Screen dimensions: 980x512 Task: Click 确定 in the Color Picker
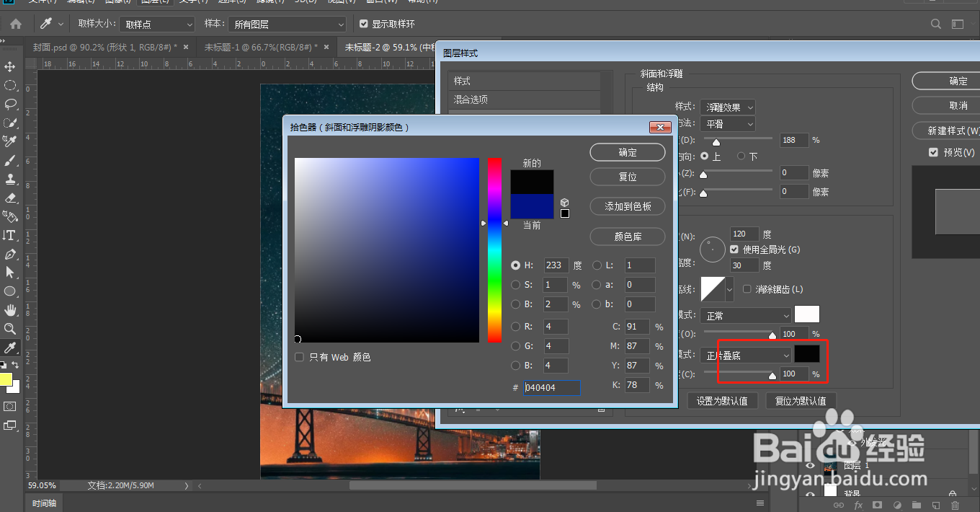(x=628, y=152)
